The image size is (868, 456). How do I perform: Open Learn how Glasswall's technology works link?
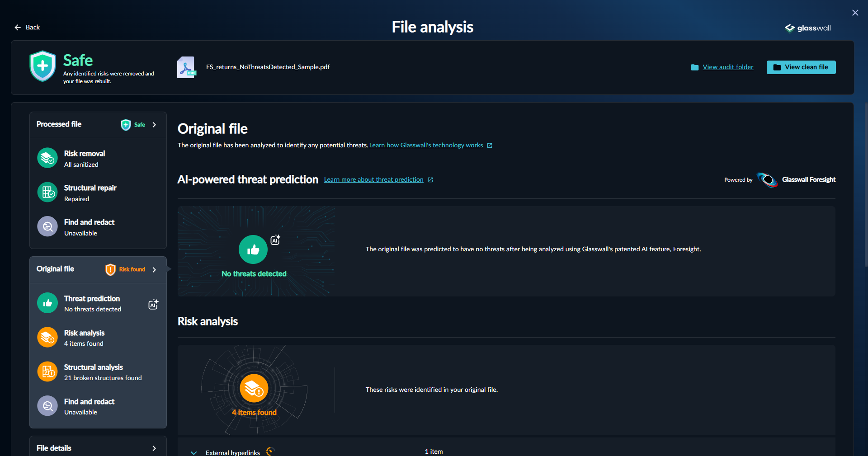[426, 145]
